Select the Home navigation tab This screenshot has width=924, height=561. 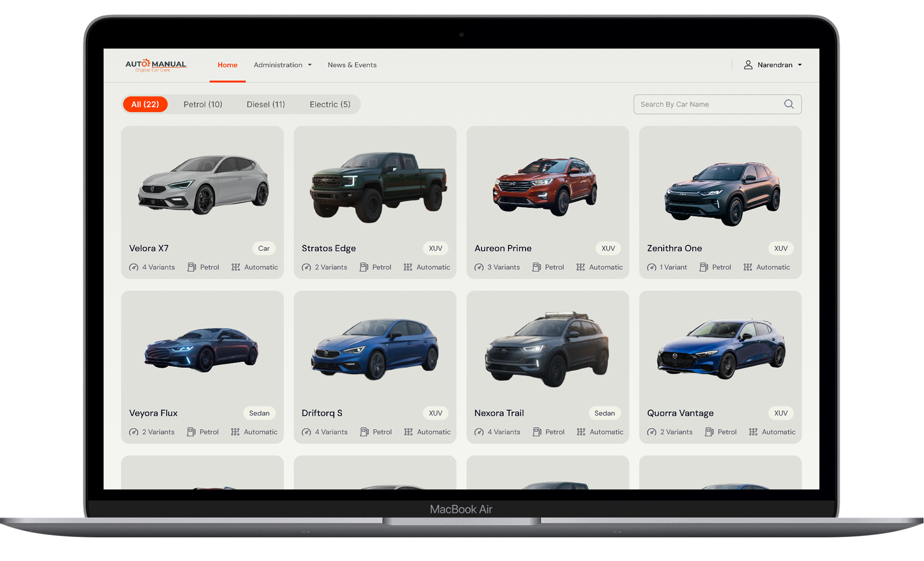(227, 65)
